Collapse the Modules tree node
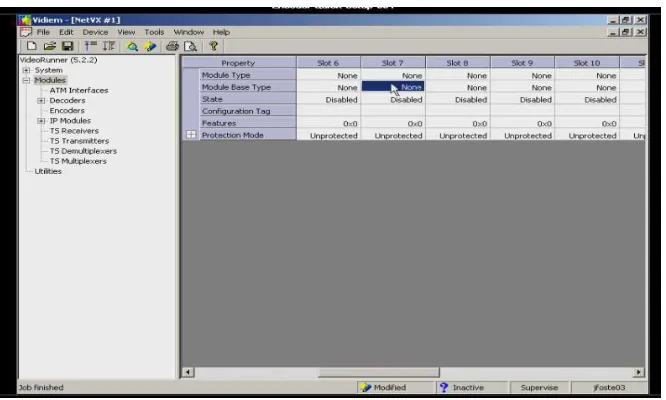The height and width of the screenshot is (400, 666). (26, 80)
